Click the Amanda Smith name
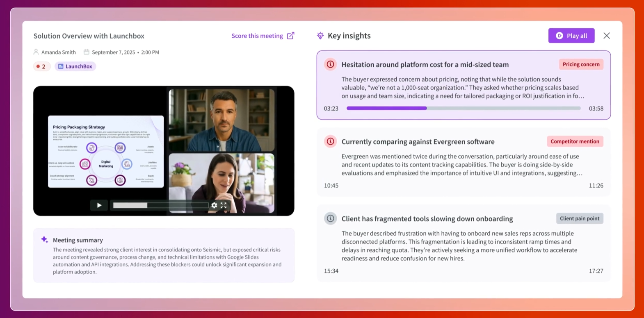This screenshot has height=318, width=644. coord(59,52)
